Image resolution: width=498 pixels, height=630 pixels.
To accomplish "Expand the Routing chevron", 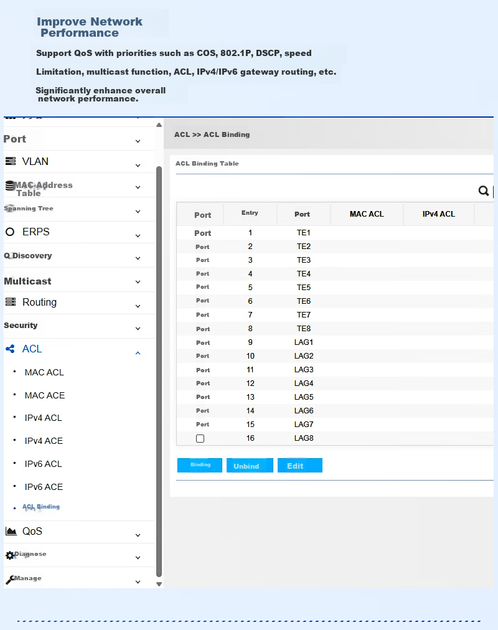I will 138,306.
